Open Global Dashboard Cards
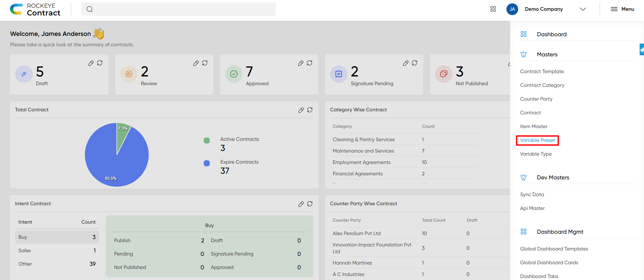Screen dimensions: 644x280 point(549,263)
